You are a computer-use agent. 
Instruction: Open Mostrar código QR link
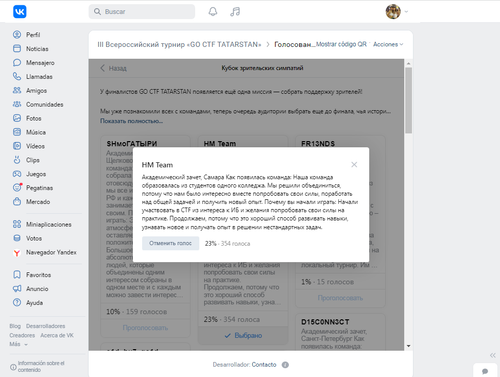tap(341, 44)
